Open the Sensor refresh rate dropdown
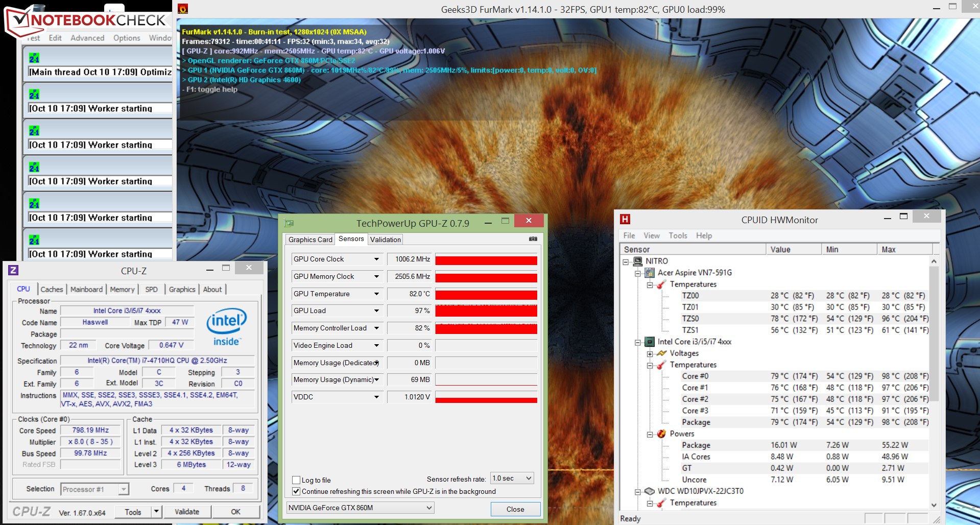Image resolution: width=980 pixels, height=525 pixels. pos(512,478)
